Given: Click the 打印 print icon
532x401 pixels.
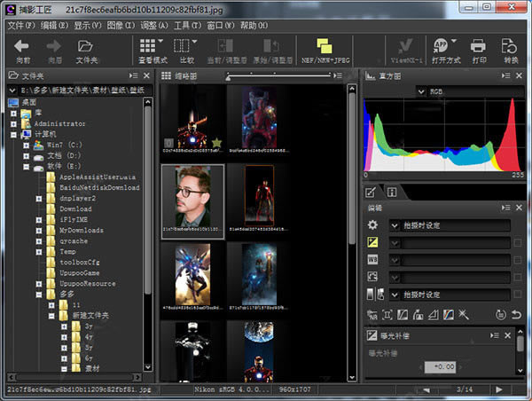Looking at the screenshot, I should 478,46.
